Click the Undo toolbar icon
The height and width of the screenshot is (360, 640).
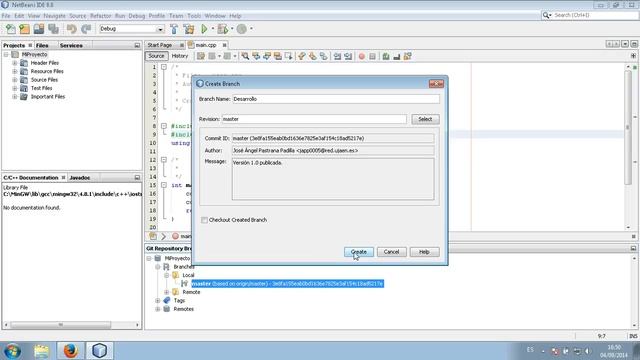[72, 29]
